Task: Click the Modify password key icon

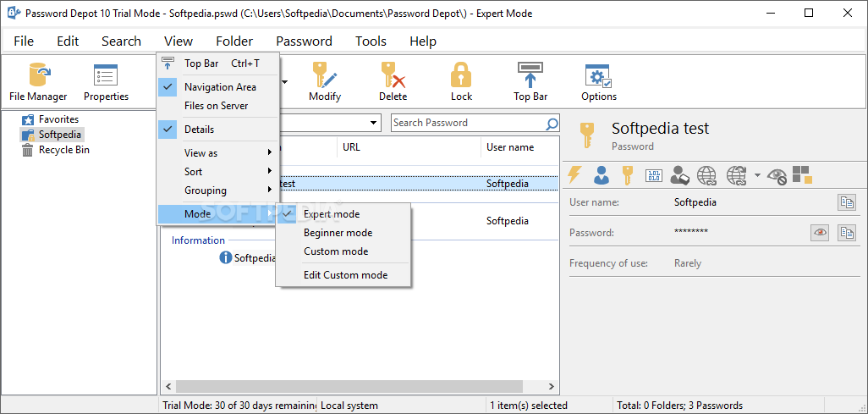Action: click(324, 75)
